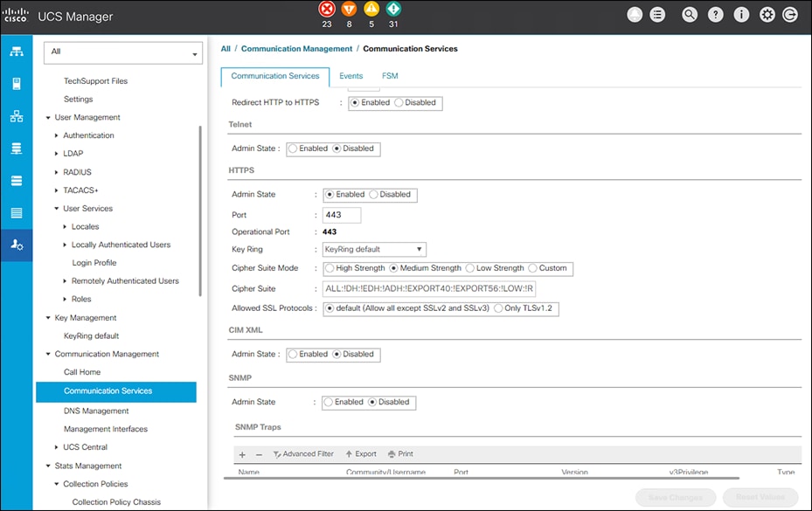Collapse the User Services tree node
This screenshot has height=511, width=812.
[57, 209]
